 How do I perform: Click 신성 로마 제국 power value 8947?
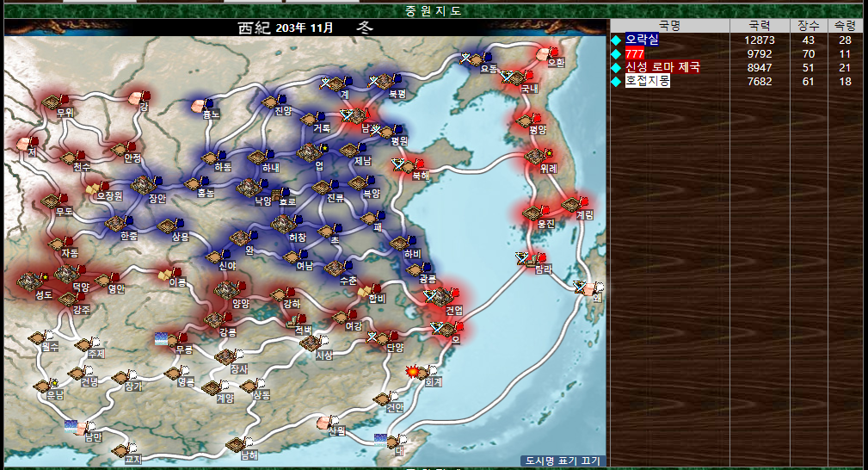tap(760, 68)
